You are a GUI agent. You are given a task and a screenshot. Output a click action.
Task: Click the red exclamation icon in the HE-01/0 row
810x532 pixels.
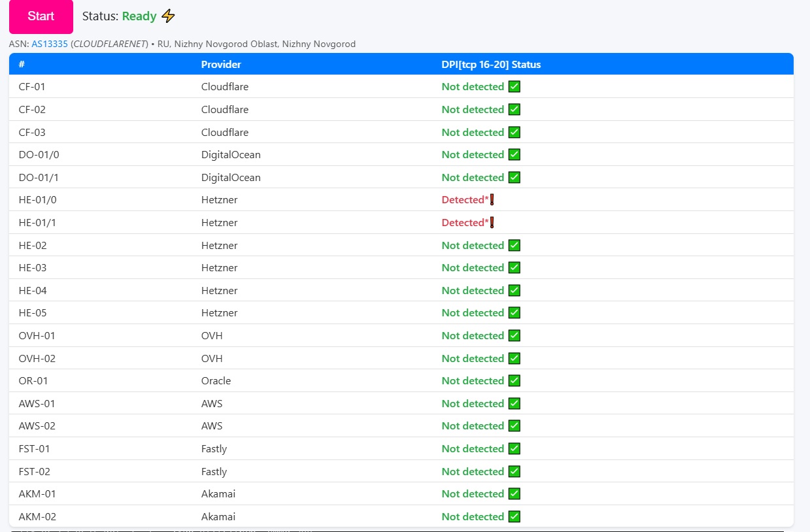(492, 199)
